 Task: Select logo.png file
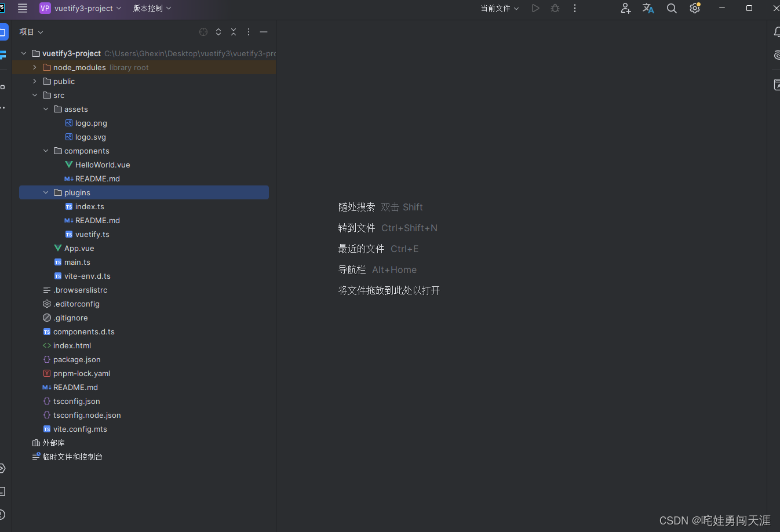91,123
